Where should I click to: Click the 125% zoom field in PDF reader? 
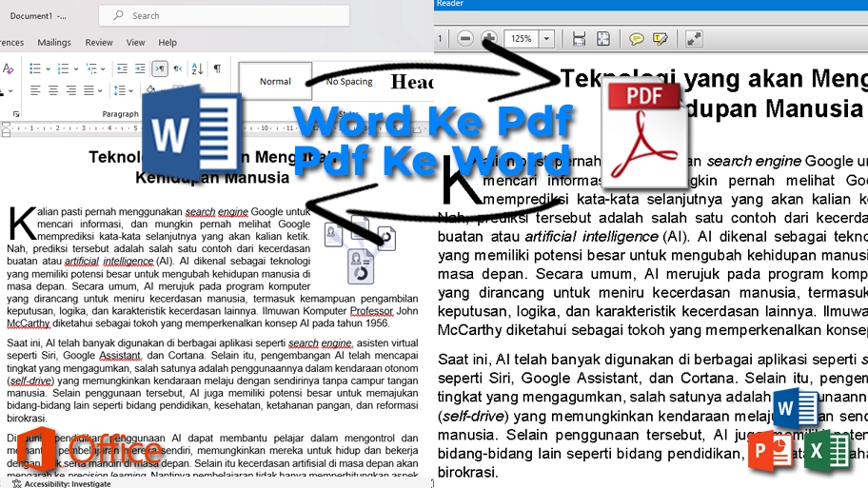522,39
